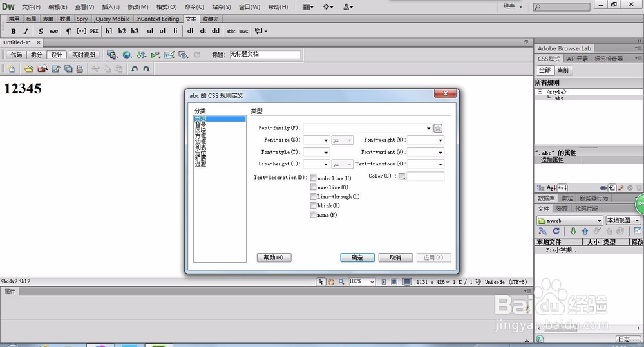Apply heading h1 from the text toolbar
Image resolution: width=644 pixels, height=347 pixels.
[x=109, y=31]
